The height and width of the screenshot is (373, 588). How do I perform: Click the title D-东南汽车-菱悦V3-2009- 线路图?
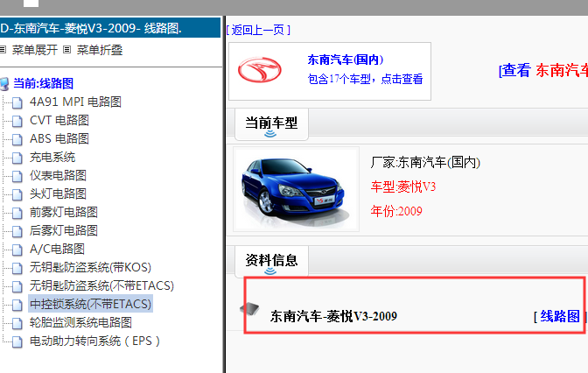click(91, 28)
